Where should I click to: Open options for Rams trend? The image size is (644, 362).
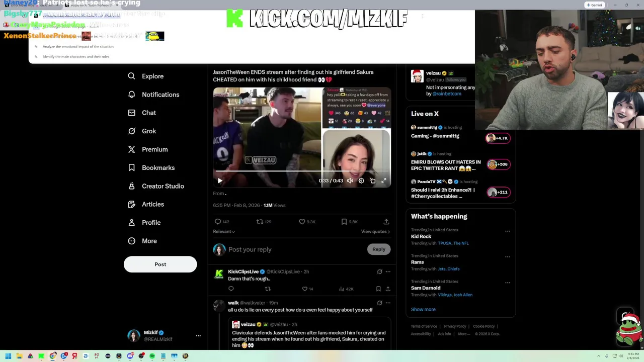(x=507, y=257)
